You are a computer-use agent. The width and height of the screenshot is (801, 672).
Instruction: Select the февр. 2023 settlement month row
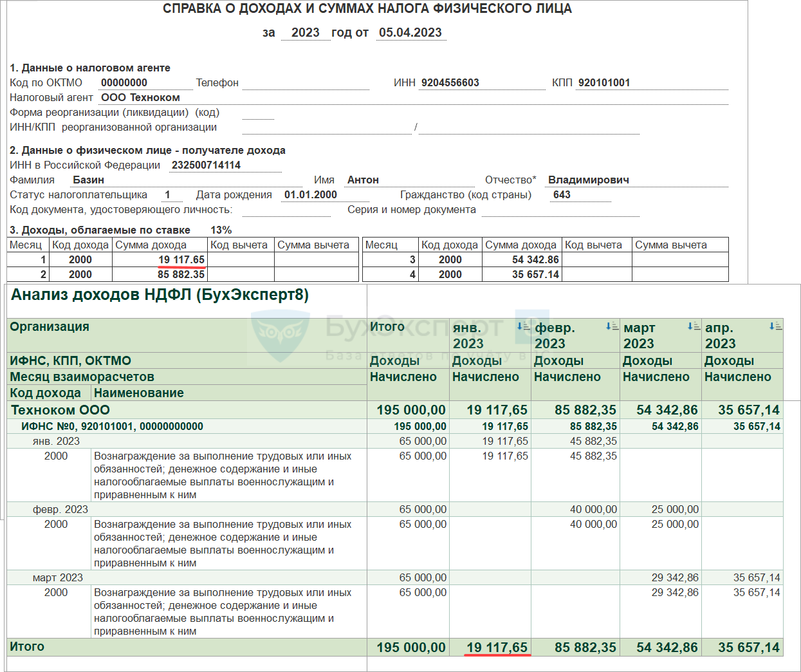[395, 509]
